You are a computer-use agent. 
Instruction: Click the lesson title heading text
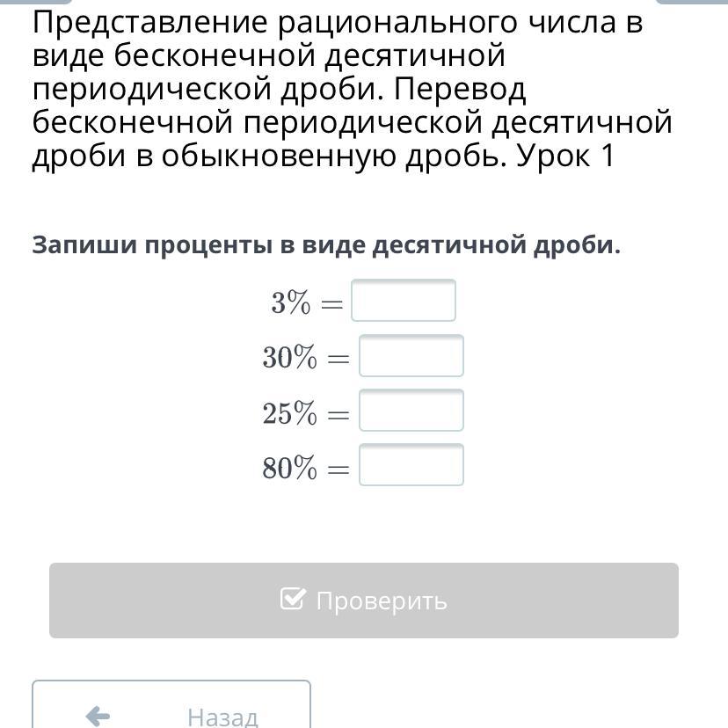pos(352,89)
